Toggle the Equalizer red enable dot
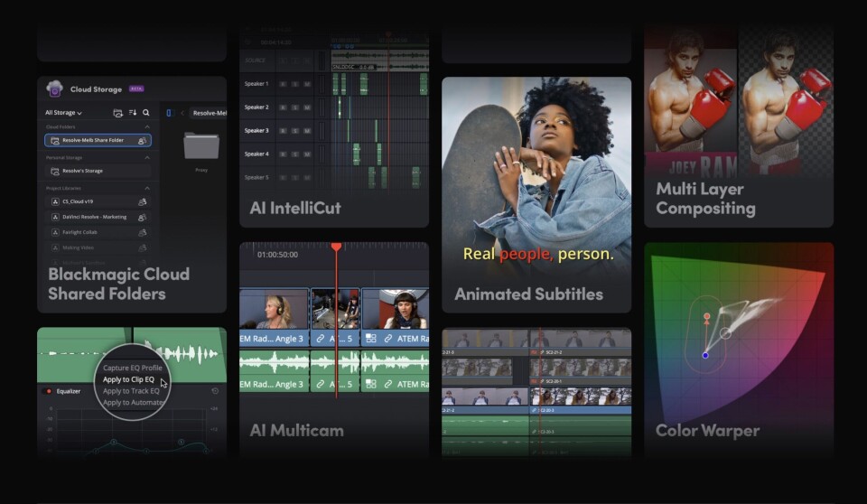Image resolution: width=867 pixels, height=504 pixels. 49,391
